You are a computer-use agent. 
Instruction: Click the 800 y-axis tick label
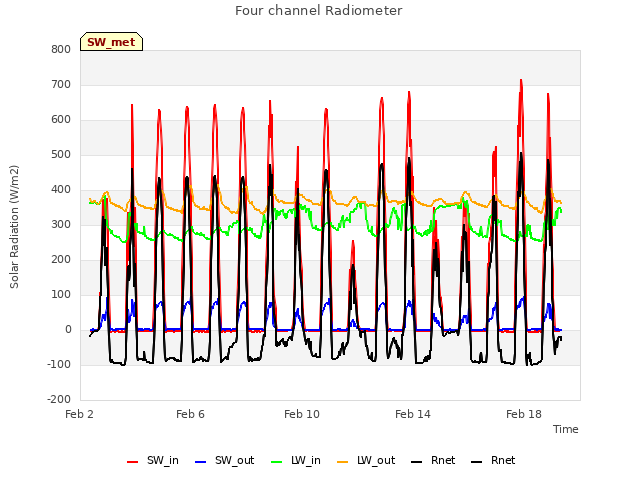coord(61,50)
